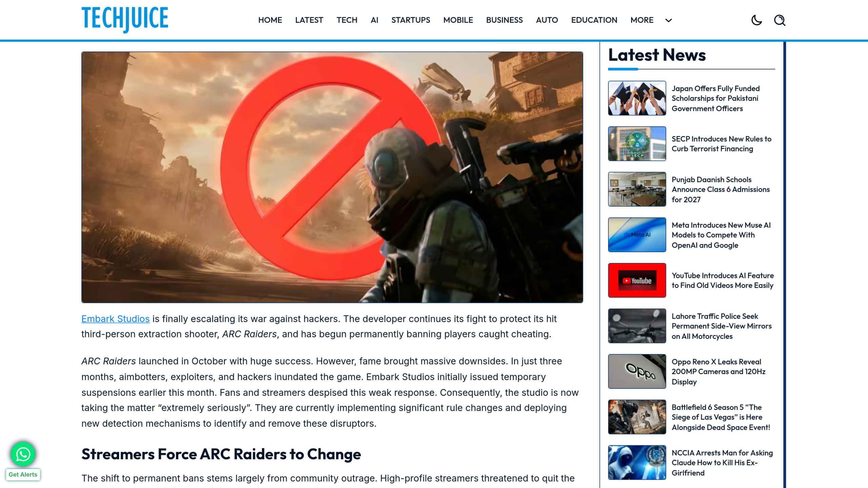Viewport: 868px width, 488px height.
Task: Open the Oppo logo thumbnail
Action: 637,371
